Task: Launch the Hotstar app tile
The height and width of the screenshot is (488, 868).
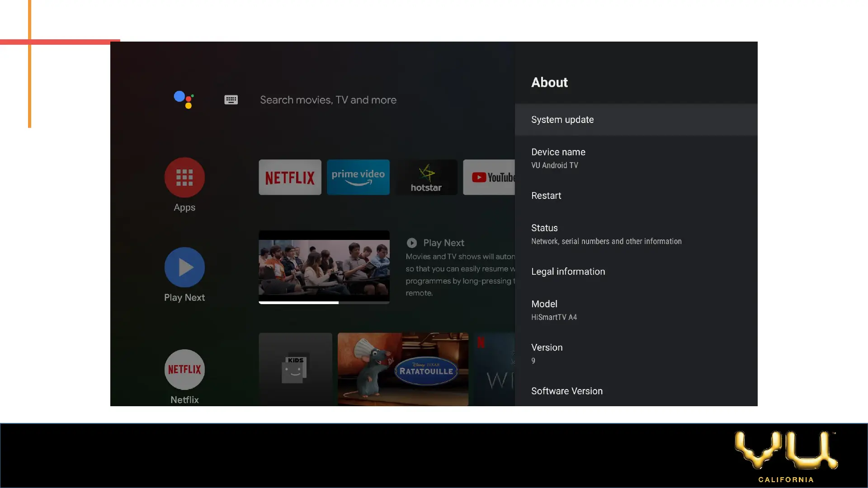Action: [426, 177]
